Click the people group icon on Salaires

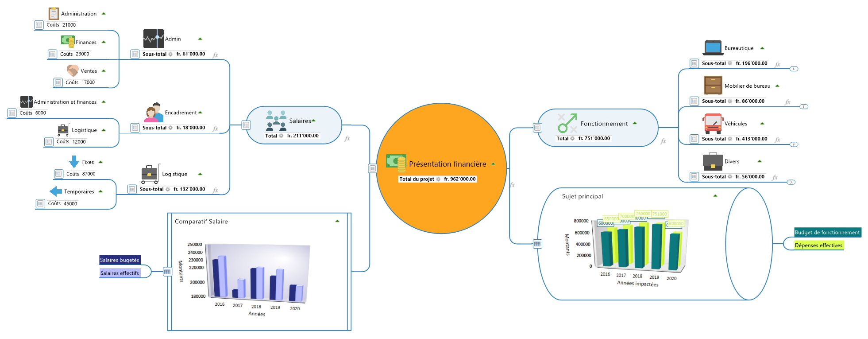[x=276, y=121]
